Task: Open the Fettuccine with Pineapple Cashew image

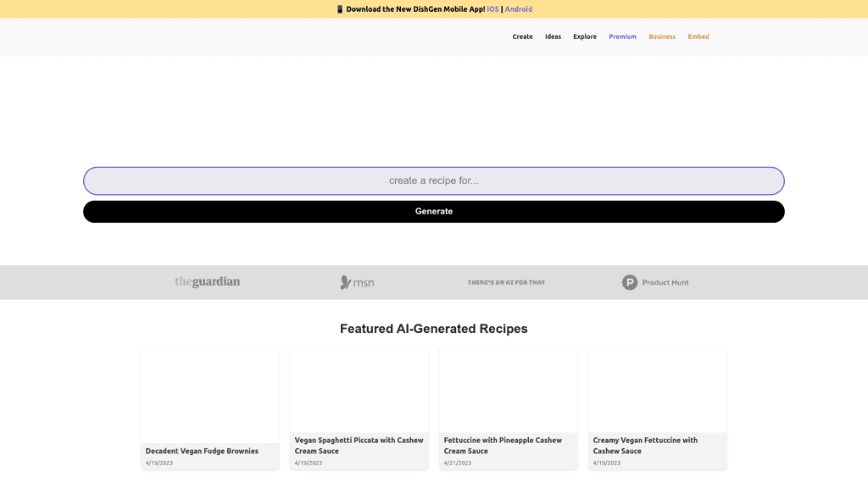Action: click(509, 390)
